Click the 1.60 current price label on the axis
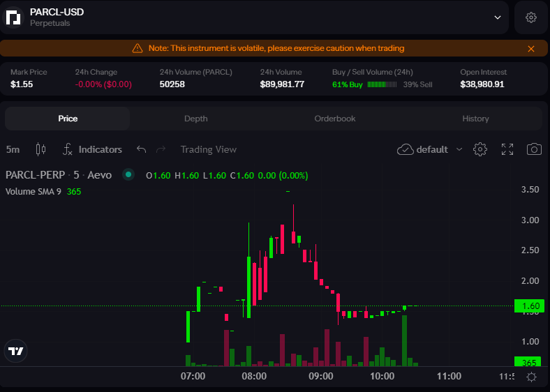550x392 pixels. (529, 306)
